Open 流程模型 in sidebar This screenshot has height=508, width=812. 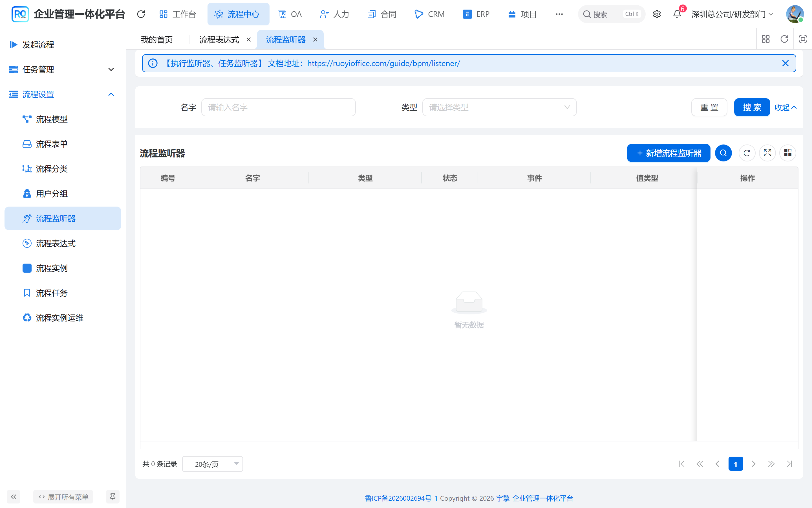pyautogui.click(x=63, y=119)
